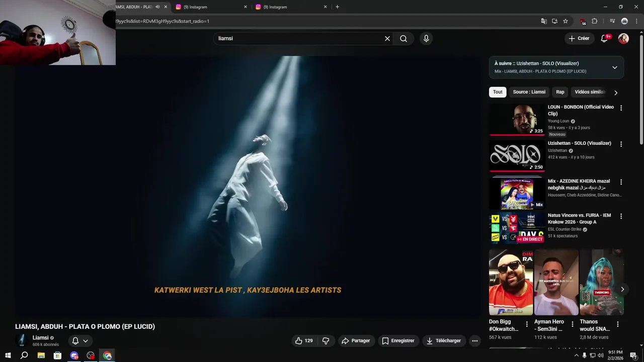
Task: Open the Liamsi channel avatar
Action: pos(22,340)
